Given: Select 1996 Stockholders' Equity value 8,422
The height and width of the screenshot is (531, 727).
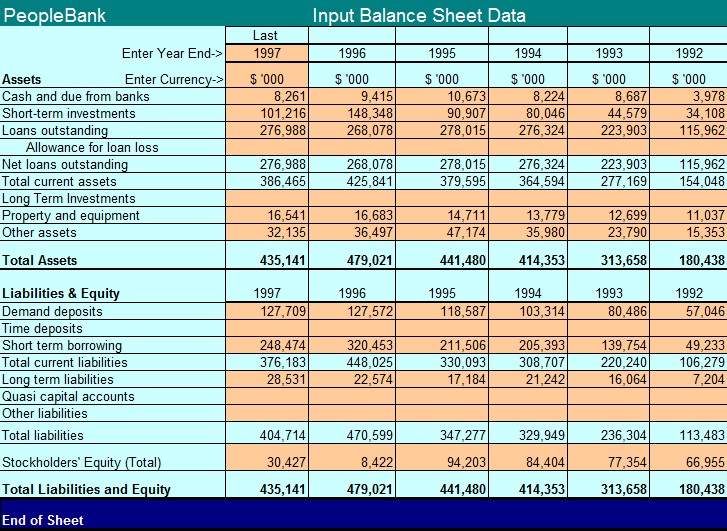Looking at the screenshot, I should (x=352, y=463).
